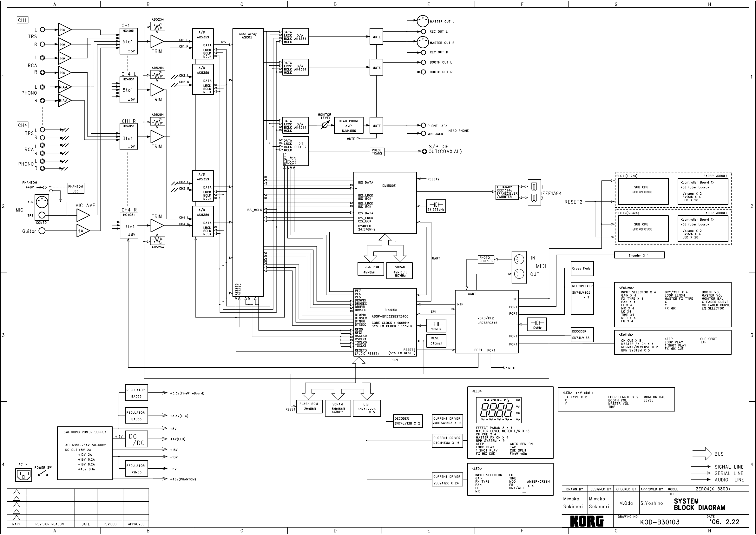Screen dimensions: 756x535
Task: Click the checker name 'M.Oda'
Action: pos(626,503)
